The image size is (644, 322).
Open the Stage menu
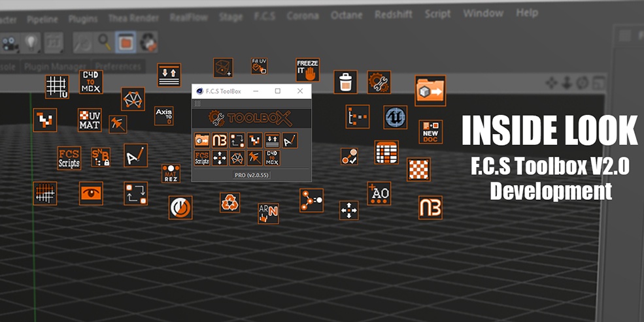tap(230, 17)
